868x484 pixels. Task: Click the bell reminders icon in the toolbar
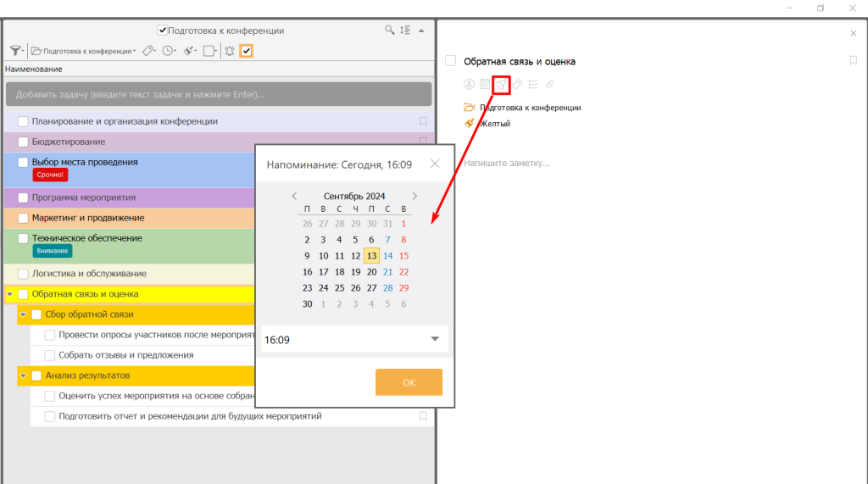[x=229, y=51]
